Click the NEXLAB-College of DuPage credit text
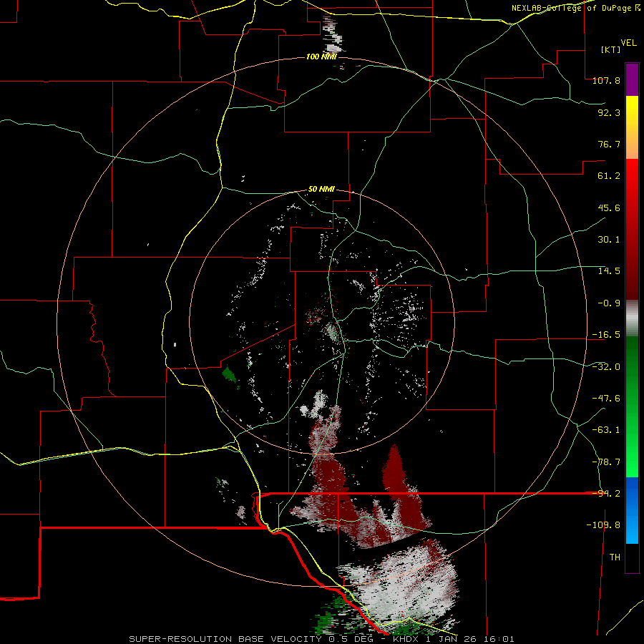Screen dimensions: 644x644 [x=575, y=8]
